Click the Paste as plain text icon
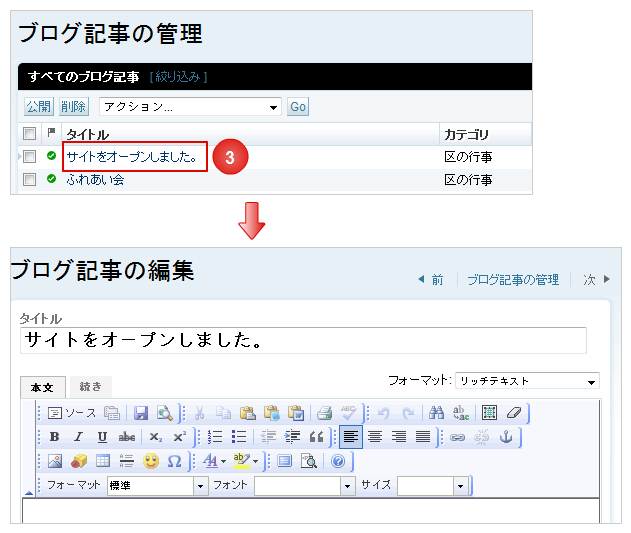Image resolution: width=631 pixels, height=533 pixels. (x=272, y=413)
